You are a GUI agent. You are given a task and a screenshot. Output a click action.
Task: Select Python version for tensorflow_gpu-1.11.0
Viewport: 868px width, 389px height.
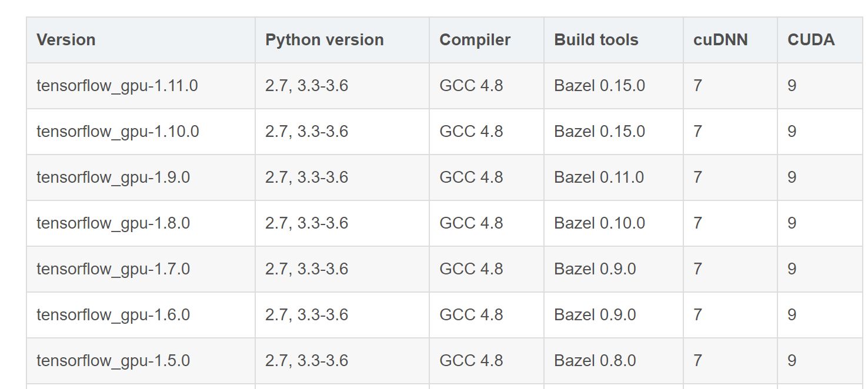click(342, 86)
